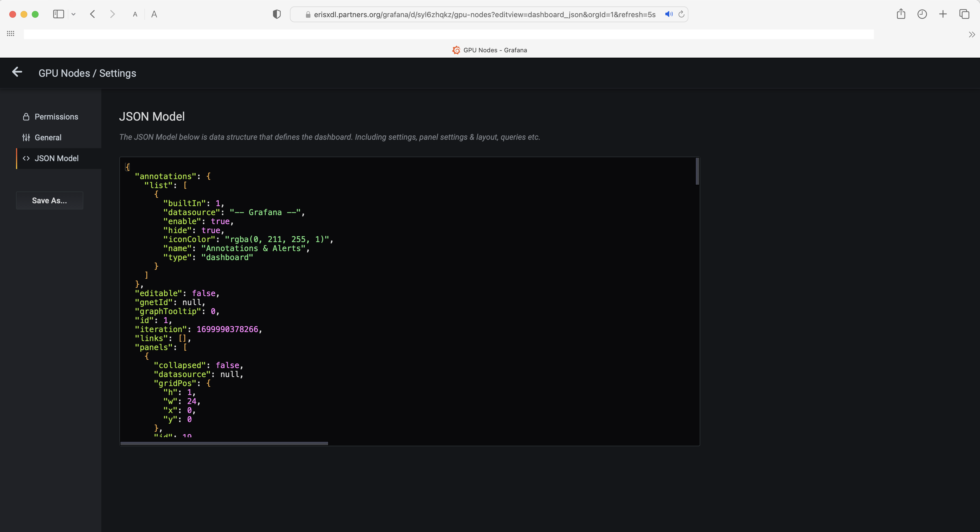980x532 pixels.
Task: Click the code brackets icon beside JSON Model
Action: [26, 159]
